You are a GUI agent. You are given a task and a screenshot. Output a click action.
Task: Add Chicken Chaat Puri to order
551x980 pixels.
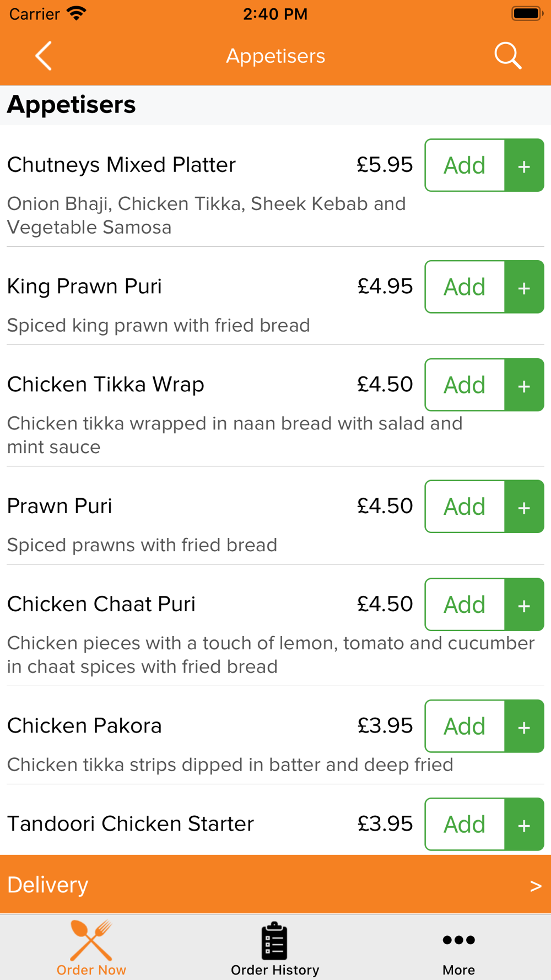(465, 605)
